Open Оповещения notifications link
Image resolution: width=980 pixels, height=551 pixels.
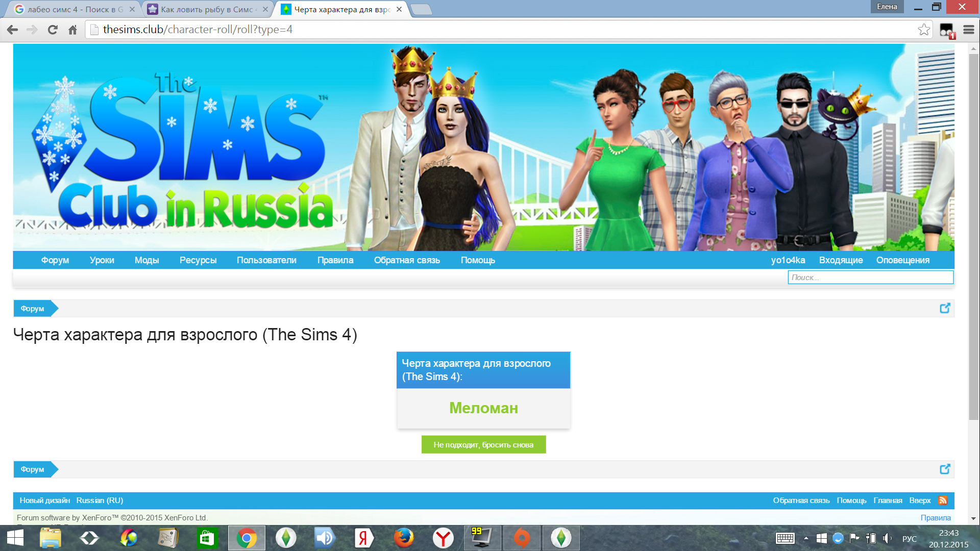(903, 260)
